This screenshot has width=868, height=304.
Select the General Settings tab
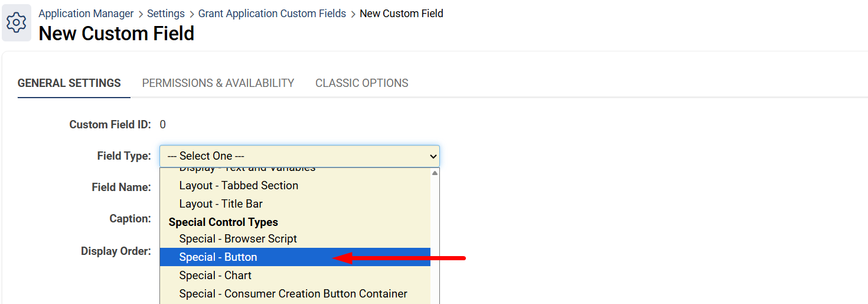[x=69, y=83]
